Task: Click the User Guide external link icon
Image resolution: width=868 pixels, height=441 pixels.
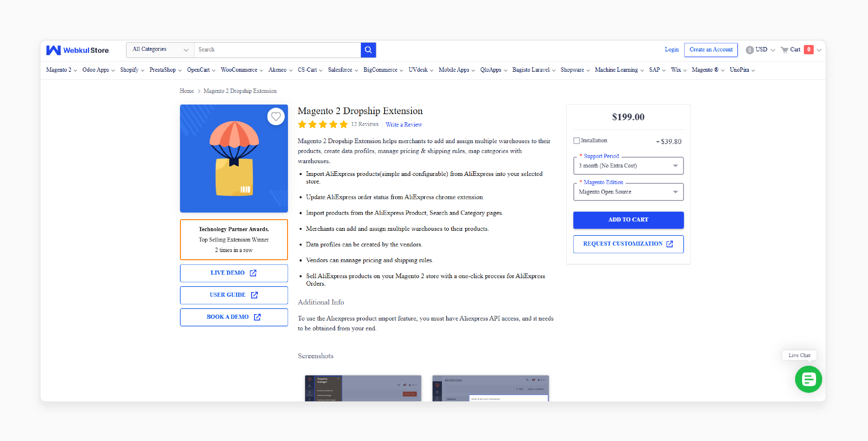Action: (254, 295)
